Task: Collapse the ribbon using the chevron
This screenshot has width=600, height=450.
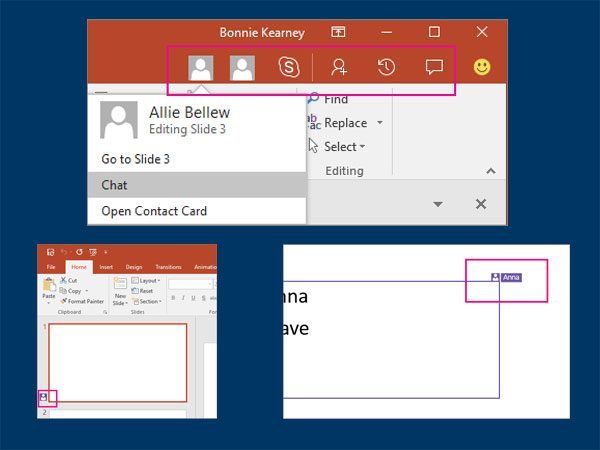Action: [x=490, y=172]
